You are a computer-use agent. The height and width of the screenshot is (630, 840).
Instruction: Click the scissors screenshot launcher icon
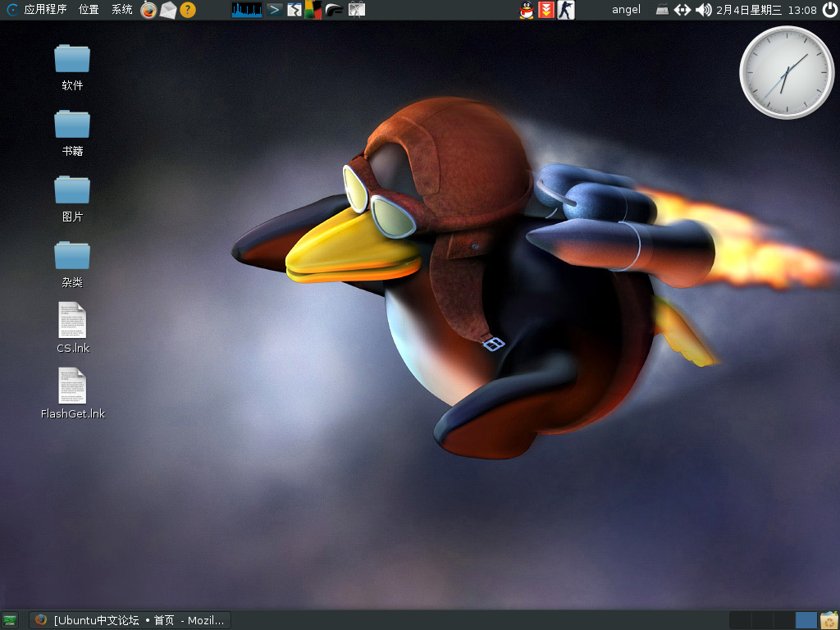click(356, 10)
